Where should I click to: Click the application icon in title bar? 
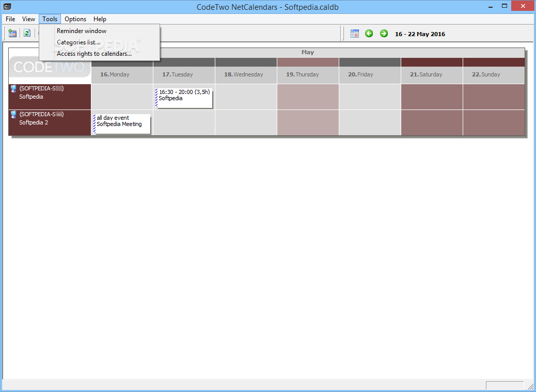coord(7,7)
